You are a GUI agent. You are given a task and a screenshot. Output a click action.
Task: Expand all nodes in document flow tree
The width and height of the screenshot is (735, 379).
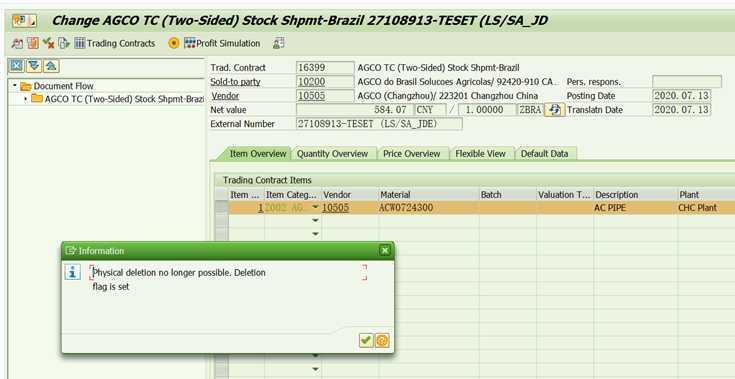point(34,66)
